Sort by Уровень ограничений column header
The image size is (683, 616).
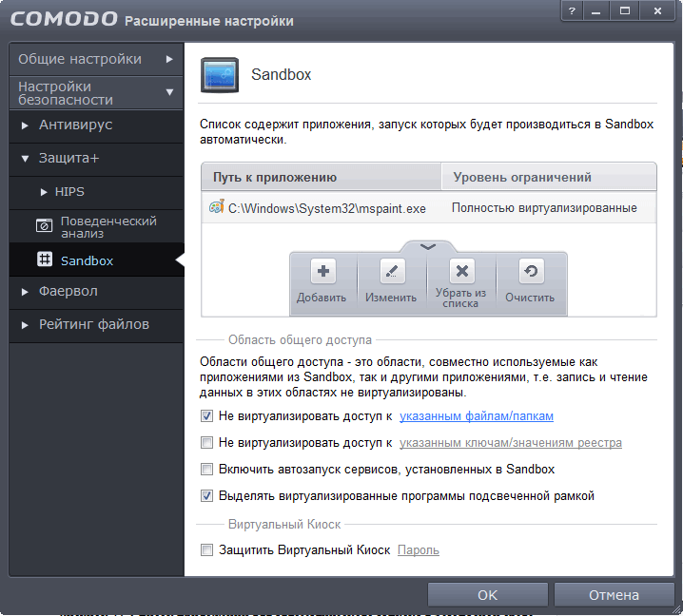click(x=549, y=177)
